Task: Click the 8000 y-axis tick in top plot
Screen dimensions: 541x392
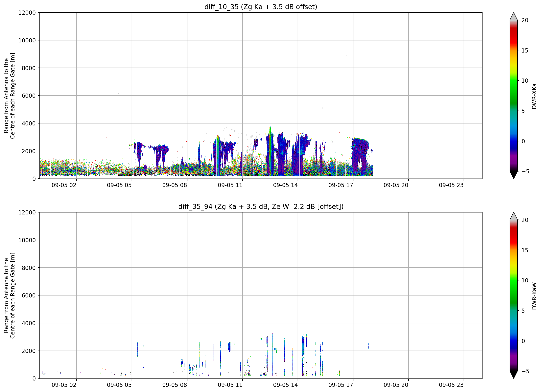Action: pos(29,68)
